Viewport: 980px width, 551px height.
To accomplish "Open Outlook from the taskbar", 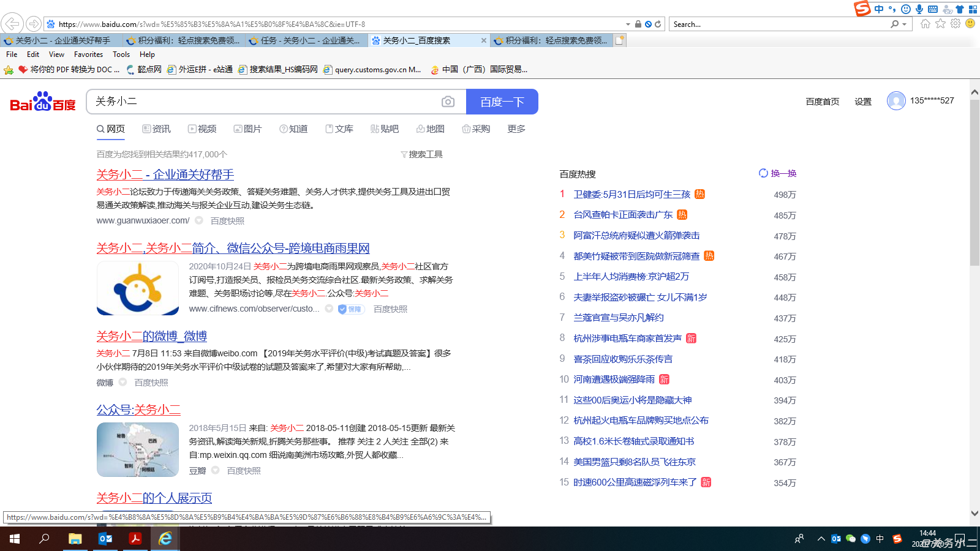I will click(105, 539).
